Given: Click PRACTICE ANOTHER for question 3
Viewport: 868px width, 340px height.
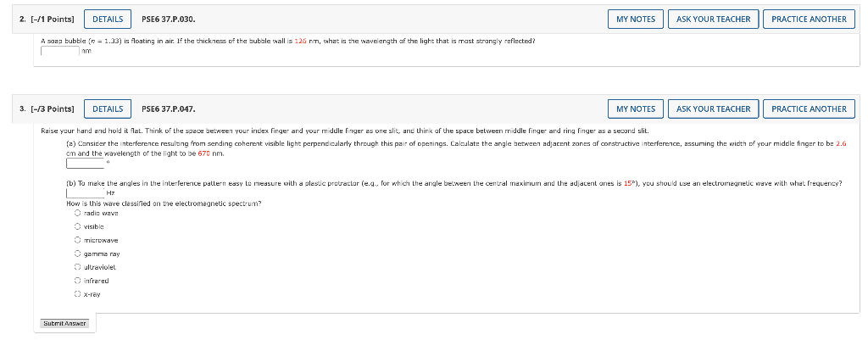Looking at the screenshot, I should pos(809,109).
